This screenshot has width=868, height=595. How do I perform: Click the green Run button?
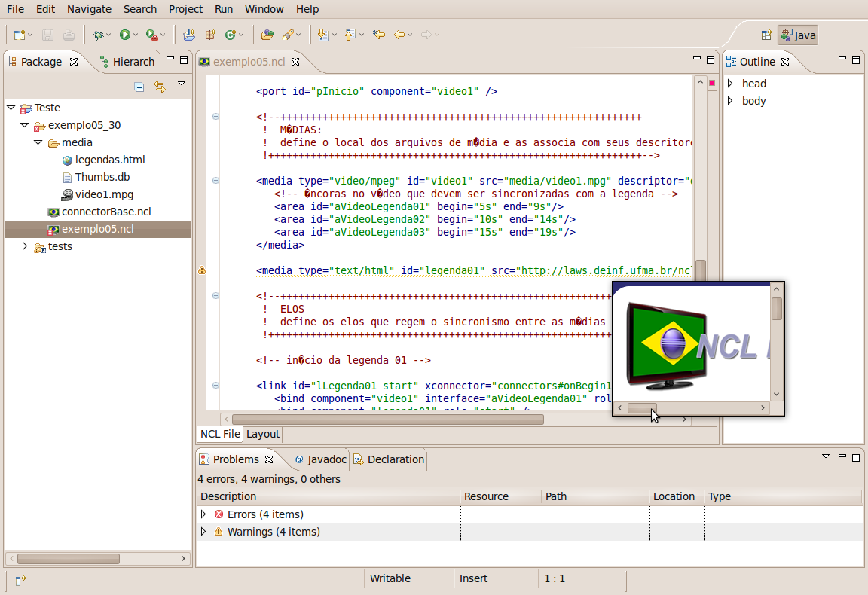pyautogui.click(x=124, y=35)
